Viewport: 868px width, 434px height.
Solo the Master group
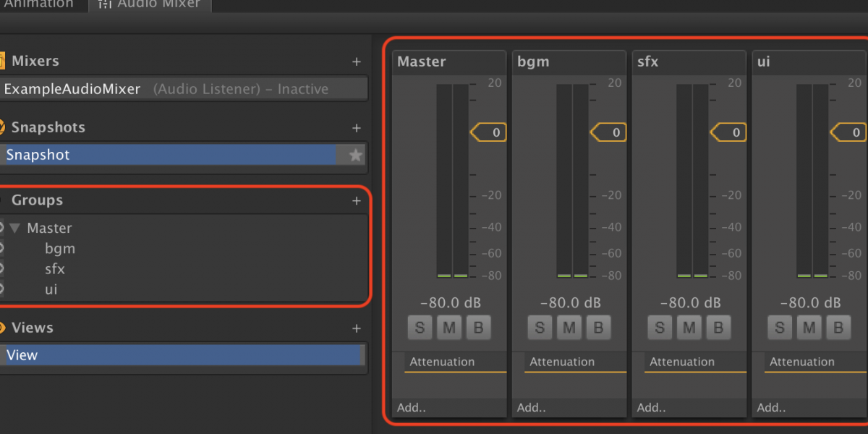pyautogui.click(x=420, y=328)
